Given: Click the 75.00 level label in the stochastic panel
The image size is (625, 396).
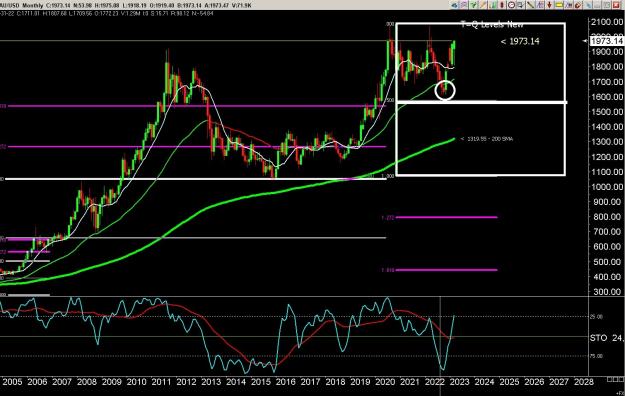Looking at the screenshot, I should tap(596, 356).
